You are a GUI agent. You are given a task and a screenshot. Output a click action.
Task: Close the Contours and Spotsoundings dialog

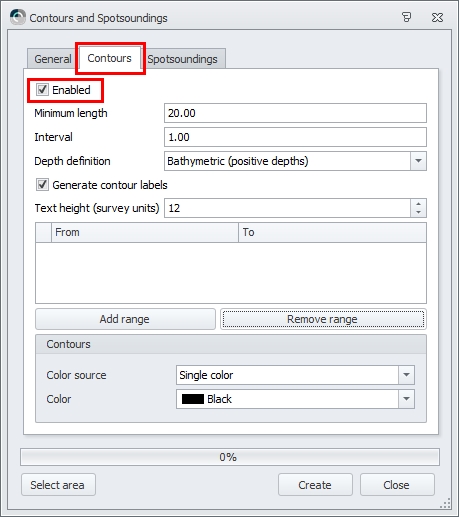pos(437,17)
